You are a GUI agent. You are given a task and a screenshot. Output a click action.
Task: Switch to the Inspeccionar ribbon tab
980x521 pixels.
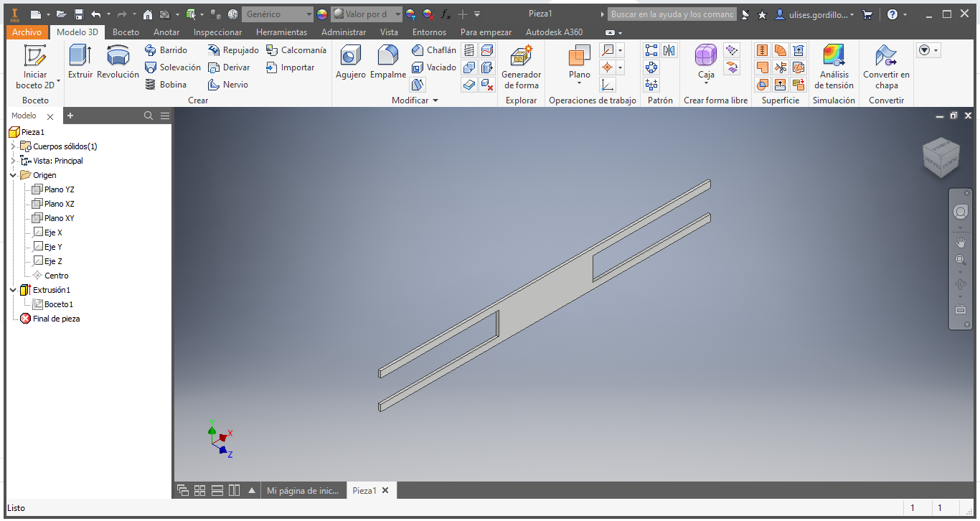[218, 32]
